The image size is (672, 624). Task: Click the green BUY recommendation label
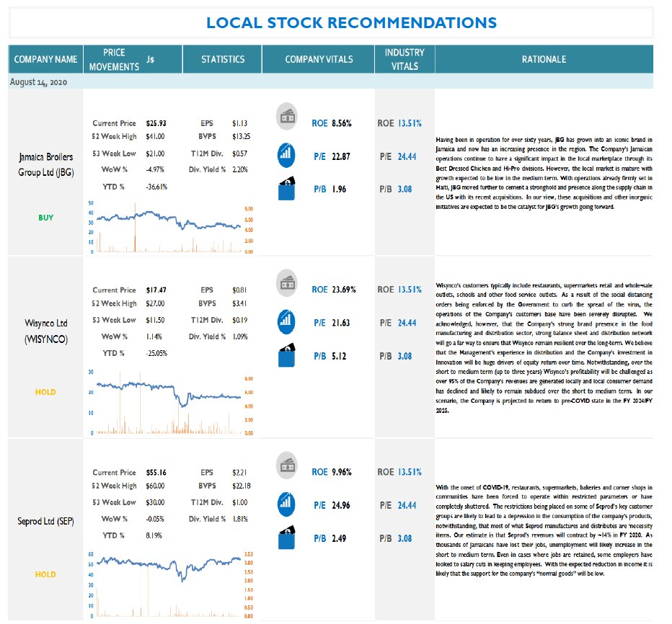pyautogui.click(x=46, y=218)
